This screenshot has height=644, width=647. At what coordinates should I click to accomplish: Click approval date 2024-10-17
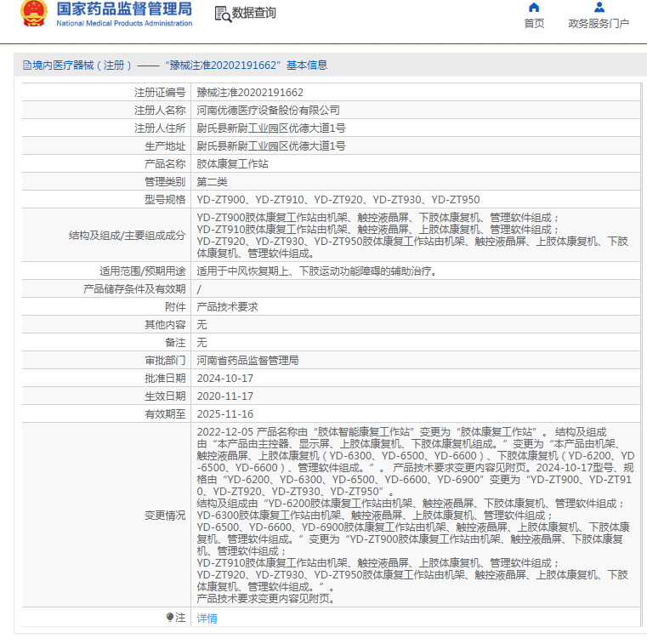tap(225, 378)
